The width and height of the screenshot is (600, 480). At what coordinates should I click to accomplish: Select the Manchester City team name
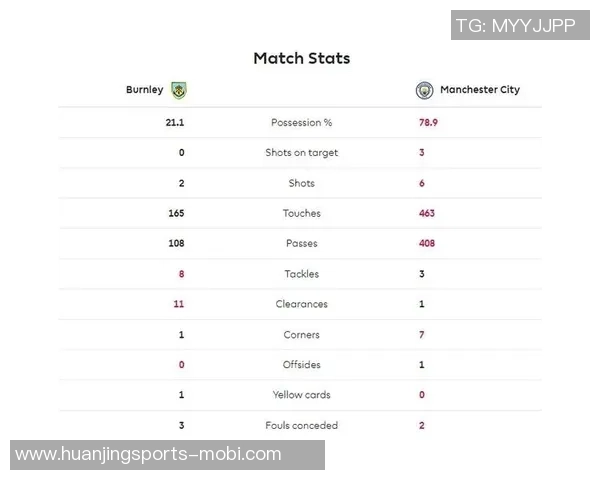[480, 90]
